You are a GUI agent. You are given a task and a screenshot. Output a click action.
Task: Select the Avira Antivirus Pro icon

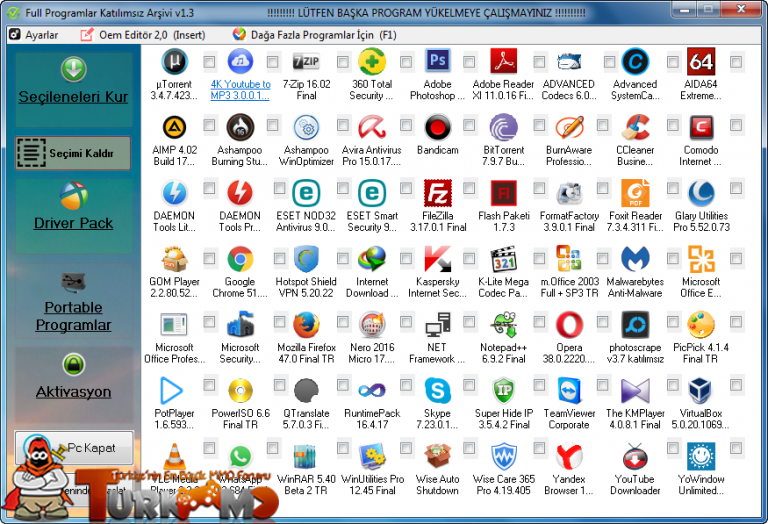pyautogui.click(x=372, y=127)
